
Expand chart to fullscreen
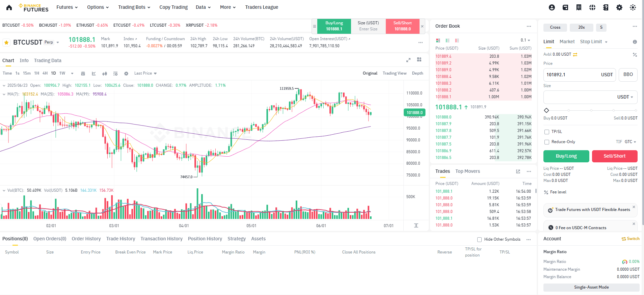408,60
